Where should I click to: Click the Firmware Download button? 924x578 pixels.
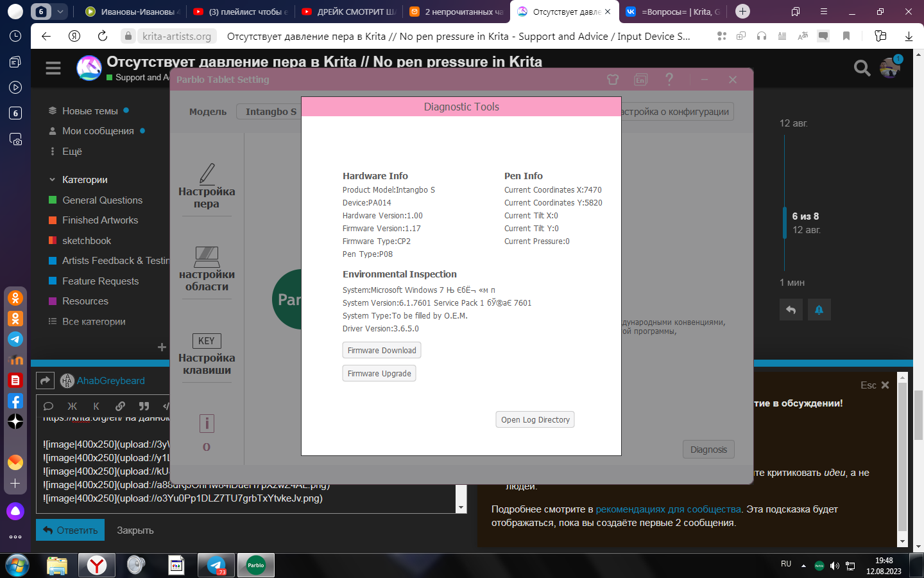coord(382,351)
